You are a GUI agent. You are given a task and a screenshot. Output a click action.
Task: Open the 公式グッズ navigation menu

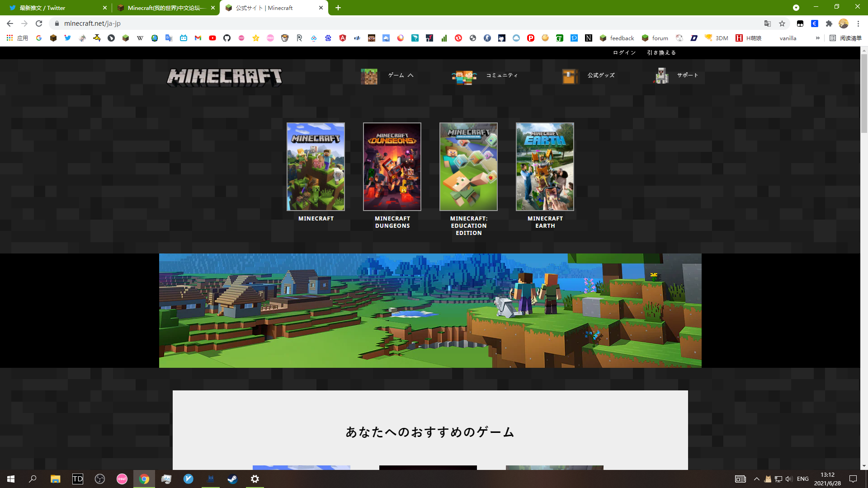pos(588,75)
